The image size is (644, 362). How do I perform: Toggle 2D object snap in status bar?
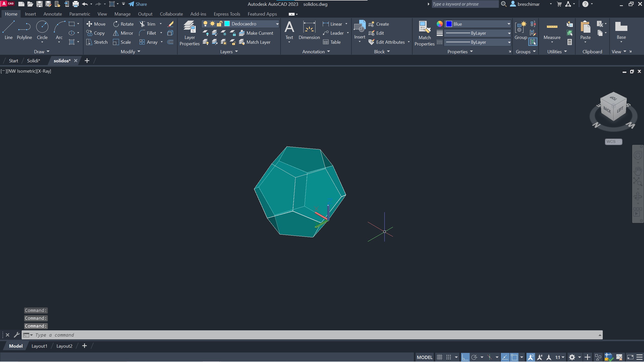(514, 357)
